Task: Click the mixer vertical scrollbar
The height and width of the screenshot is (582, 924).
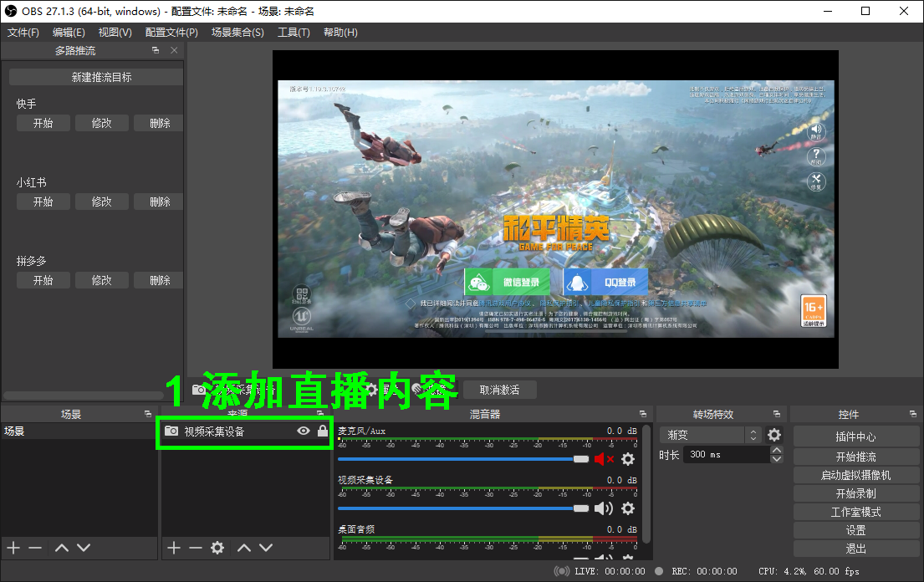Action: tap(646, 483)
